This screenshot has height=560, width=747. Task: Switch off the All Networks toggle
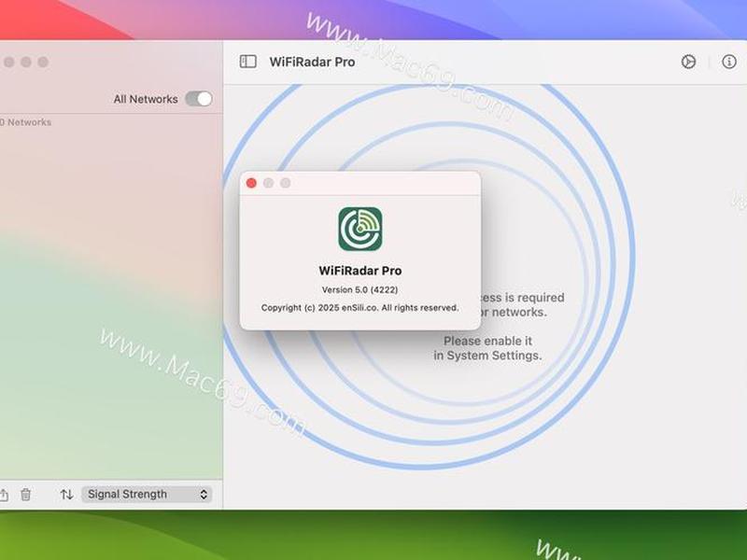tap(199, 99)
